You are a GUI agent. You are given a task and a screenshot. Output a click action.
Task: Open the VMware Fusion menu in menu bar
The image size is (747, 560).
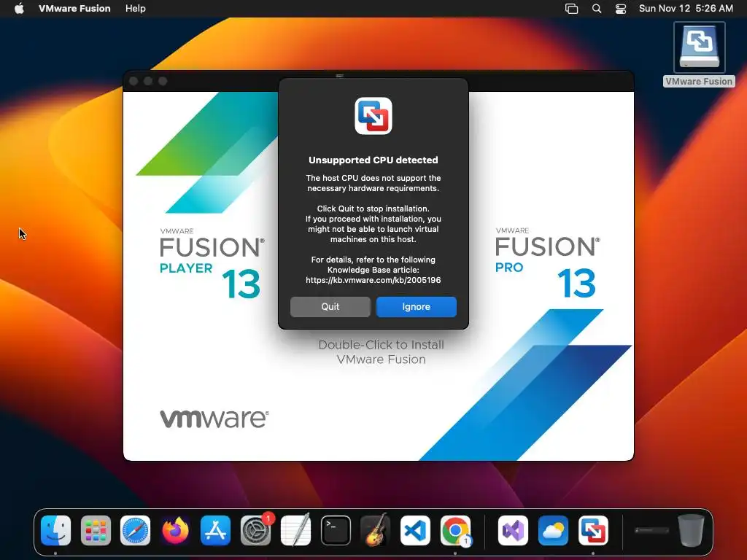[x=74, y=9]
